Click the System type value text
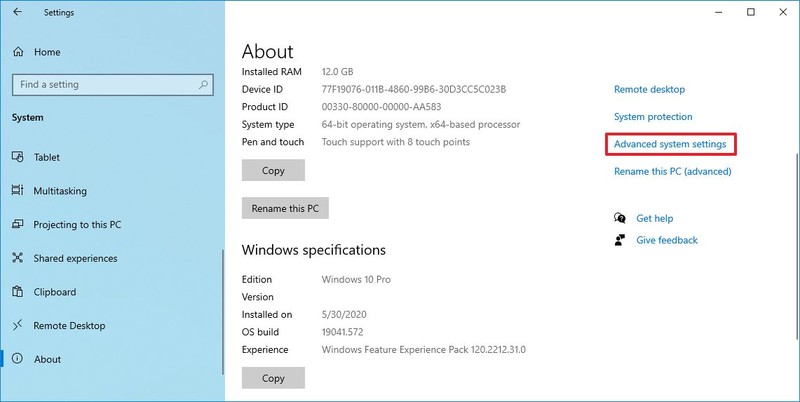800x402 pixels. (421, 124)
